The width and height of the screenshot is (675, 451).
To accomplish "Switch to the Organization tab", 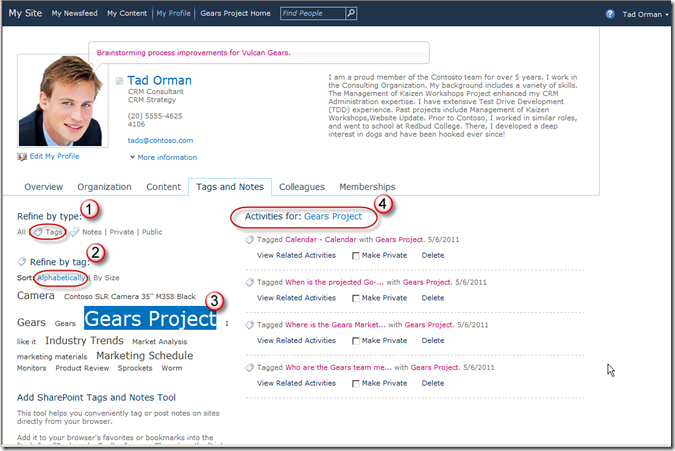I will point(105,187).
